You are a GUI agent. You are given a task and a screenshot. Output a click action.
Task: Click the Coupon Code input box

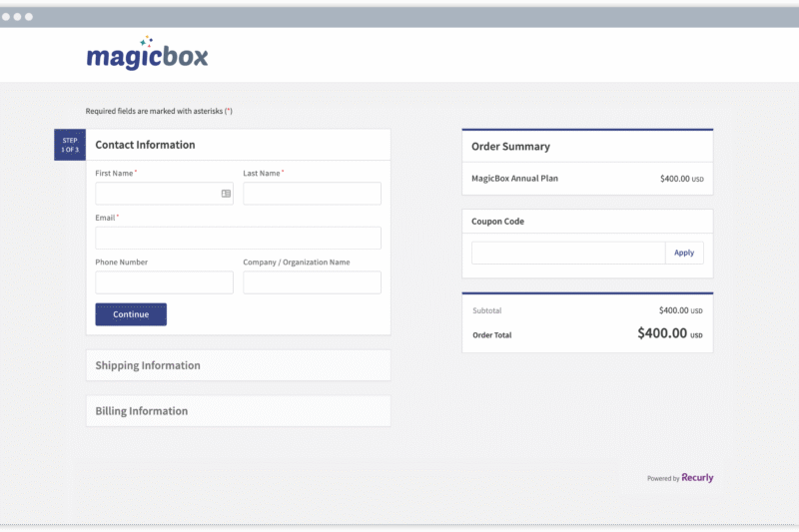pyautogui.click(x=568, y=253)
